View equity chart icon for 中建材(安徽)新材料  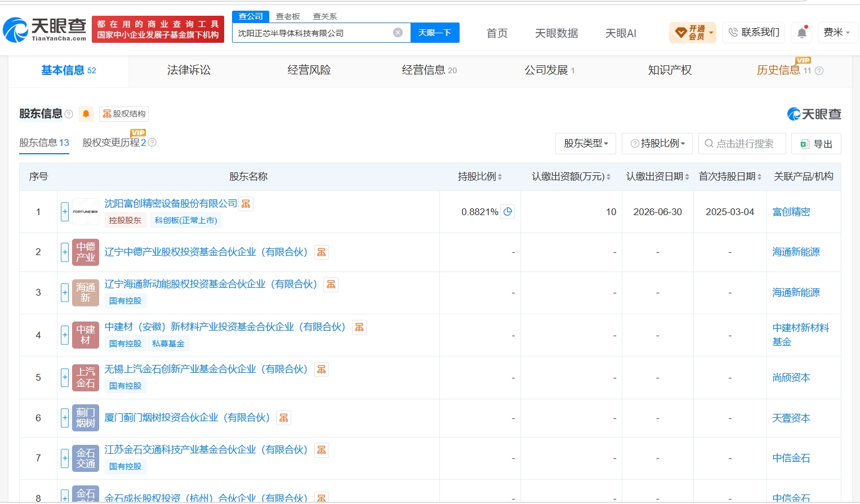coord(359,327)
